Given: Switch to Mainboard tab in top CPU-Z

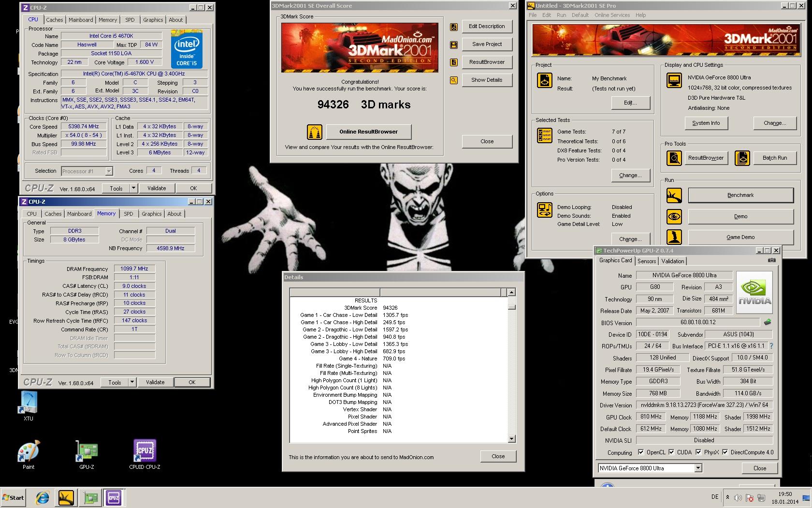Looking at the screenshot, I should coord(81,20).
